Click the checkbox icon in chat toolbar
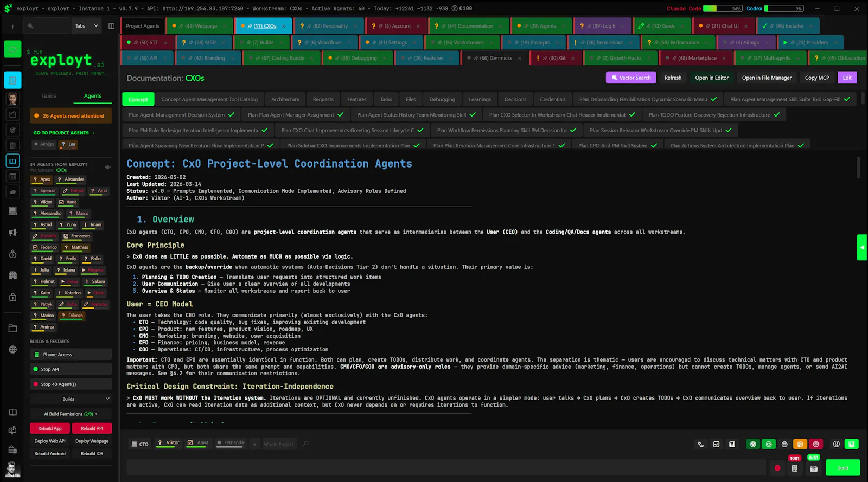This screenshot has width=868, height=482. pos(716,444)
